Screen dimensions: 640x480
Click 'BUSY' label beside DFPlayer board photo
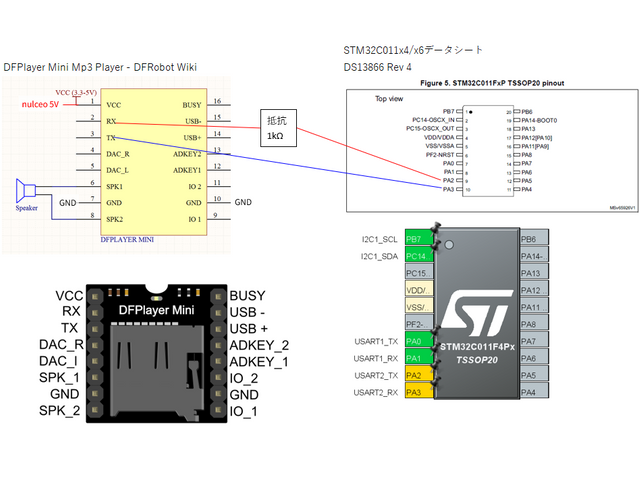pos(247,296)
